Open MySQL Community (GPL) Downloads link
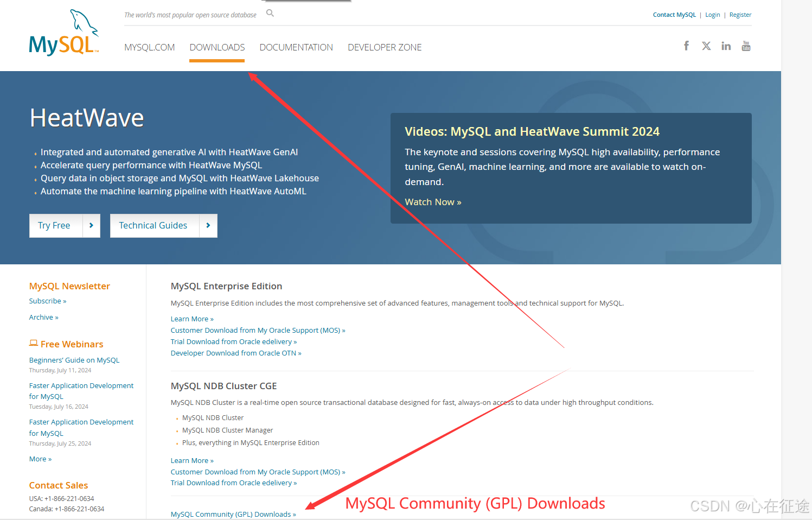Viewport: 812px width, 520px height. pyautogui.click(x=233, y=514)
